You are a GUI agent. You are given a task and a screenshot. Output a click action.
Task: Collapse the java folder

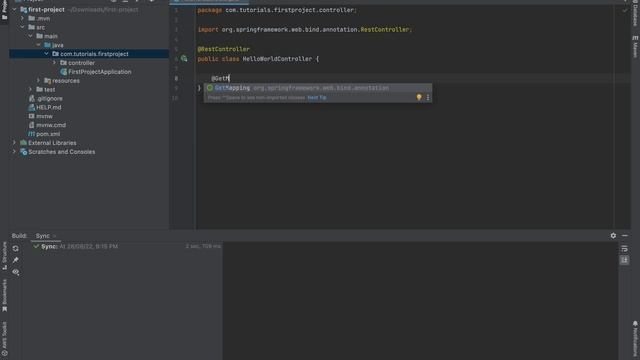[x=38, y=45]
